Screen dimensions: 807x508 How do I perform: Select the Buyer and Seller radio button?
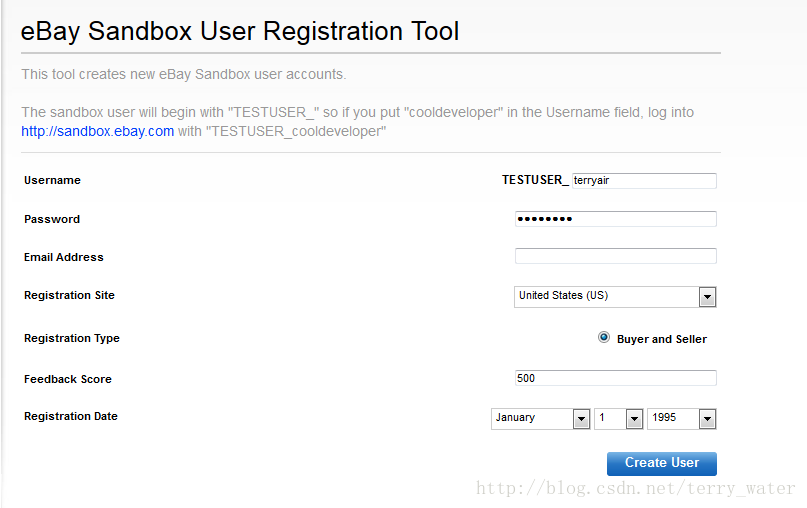tap(604, 338)
